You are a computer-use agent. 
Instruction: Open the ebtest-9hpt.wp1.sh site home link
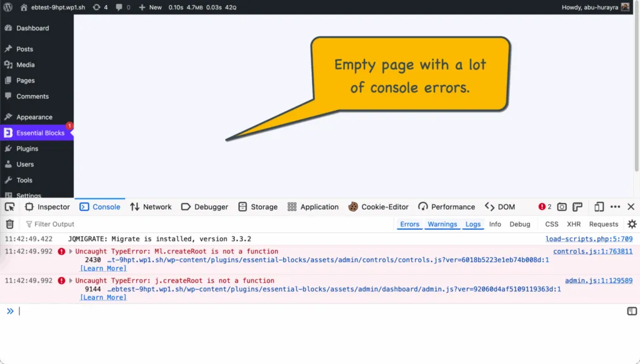pyautogui.click(x=52, y=7)
